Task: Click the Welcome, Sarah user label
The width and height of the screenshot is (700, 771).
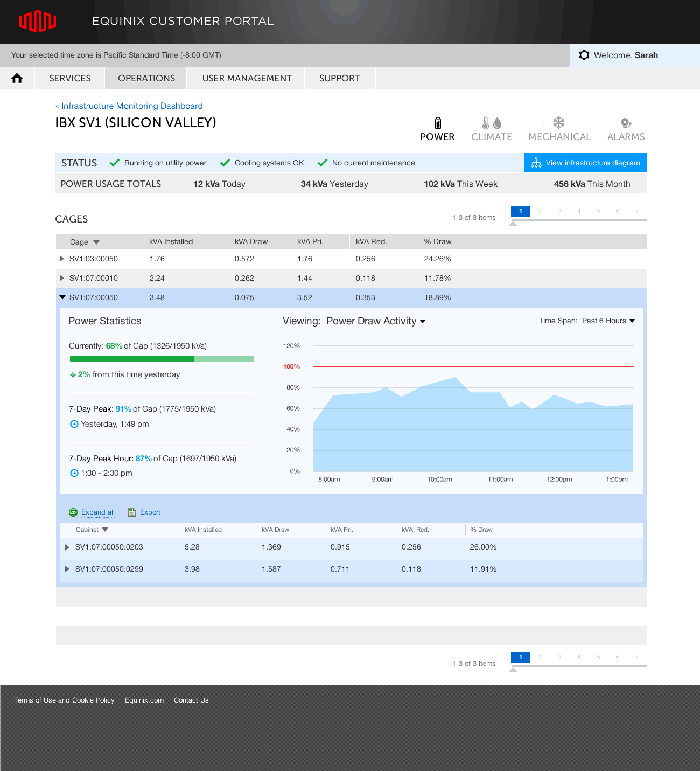Action: [x=626, y=55]
